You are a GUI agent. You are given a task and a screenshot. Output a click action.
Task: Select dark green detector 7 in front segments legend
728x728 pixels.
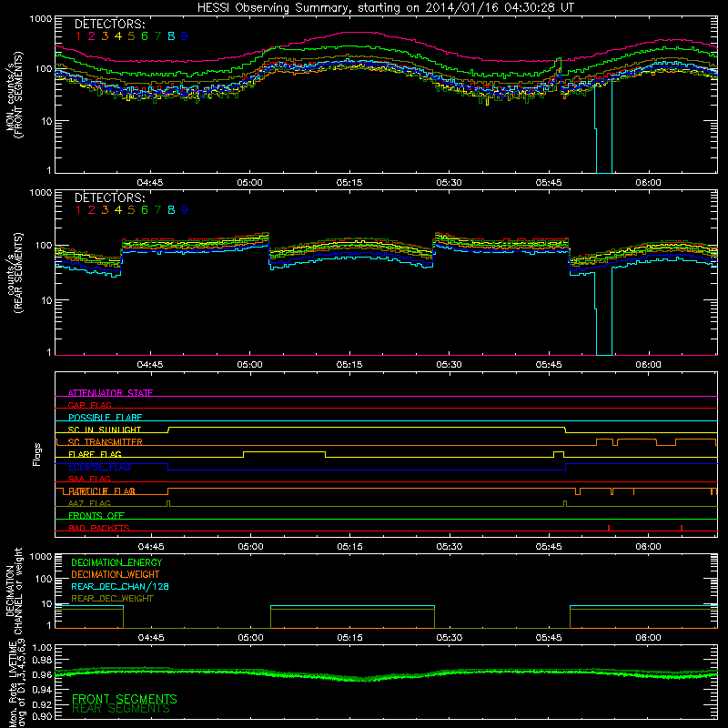click(x=157, y=36)
